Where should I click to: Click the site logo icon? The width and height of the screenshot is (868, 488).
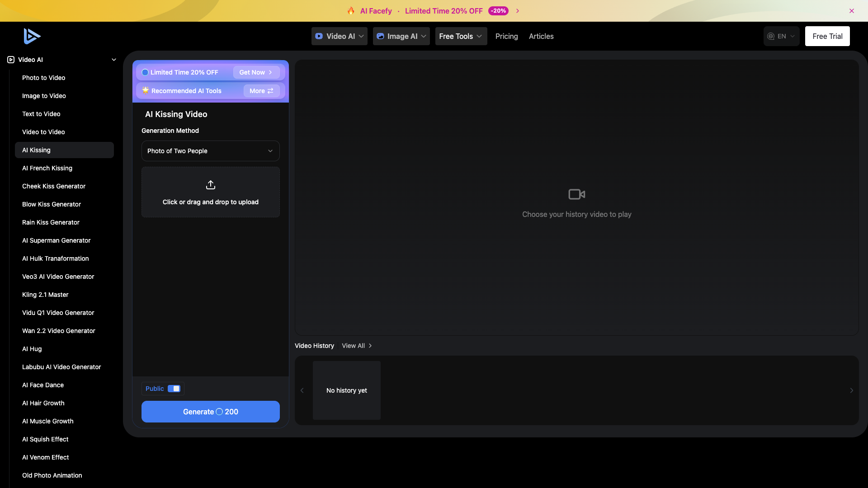[32, 36]
